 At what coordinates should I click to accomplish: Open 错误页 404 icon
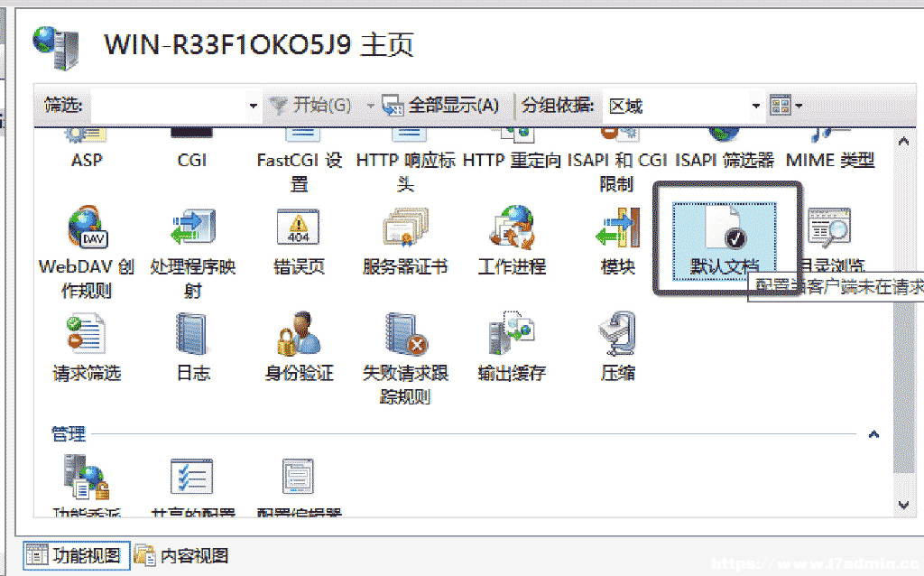click(299, 227)
